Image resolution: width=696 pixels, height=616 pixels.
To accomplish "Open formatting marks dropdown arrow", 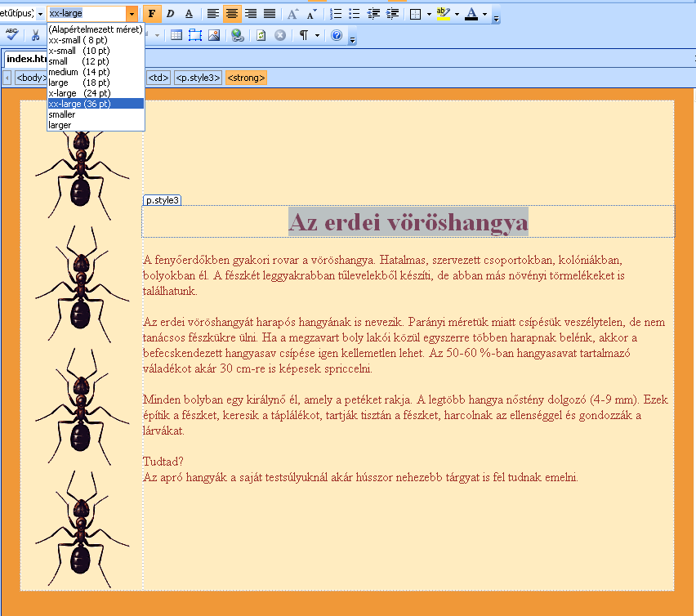I will (317, 35).
